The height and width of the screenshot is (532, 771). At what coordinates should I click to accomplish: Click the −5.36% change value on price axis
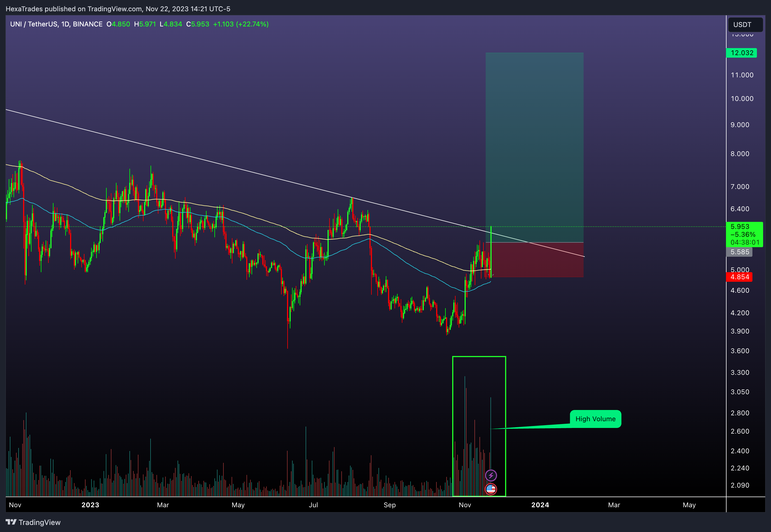pyautogui.click(x=743, y=234)
